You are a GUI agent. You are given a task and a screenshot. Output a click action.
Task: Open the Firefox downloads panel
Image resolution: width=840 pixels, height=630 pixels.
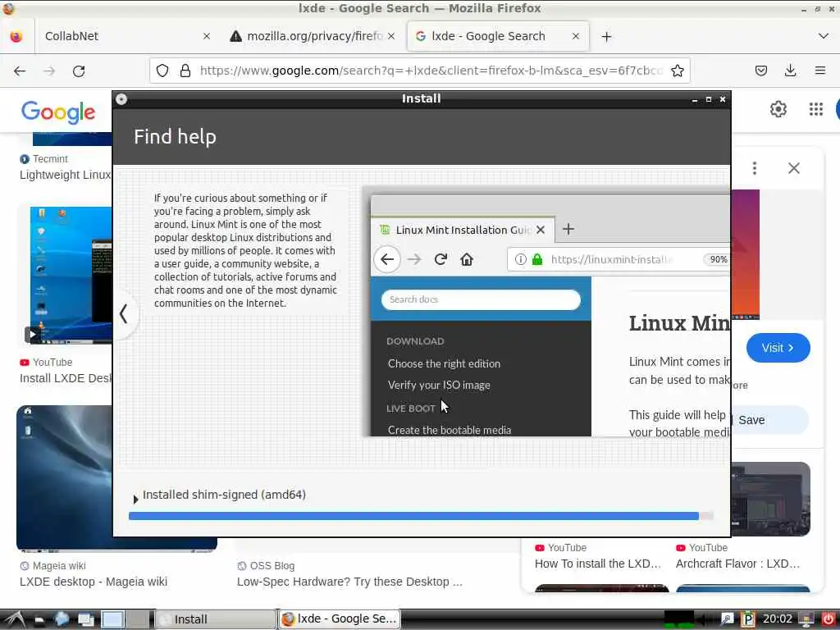[790, 71]
